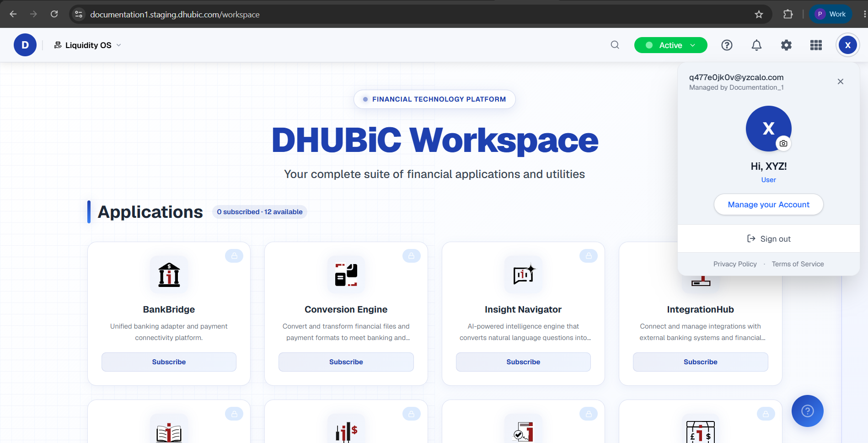This screenshot has height=443, width=868.
Task: Click the '0 subscribed · 12 available' badge
Action: [x=259, y=212]
